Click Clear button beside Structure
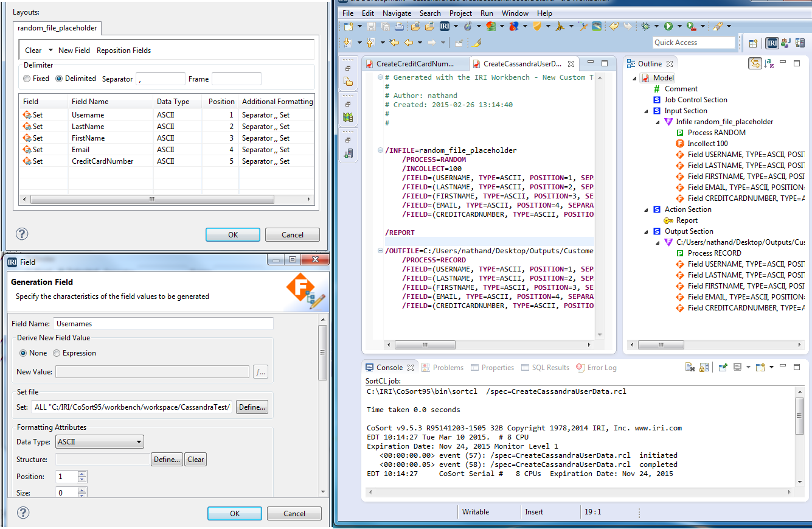 click(196, 460)
